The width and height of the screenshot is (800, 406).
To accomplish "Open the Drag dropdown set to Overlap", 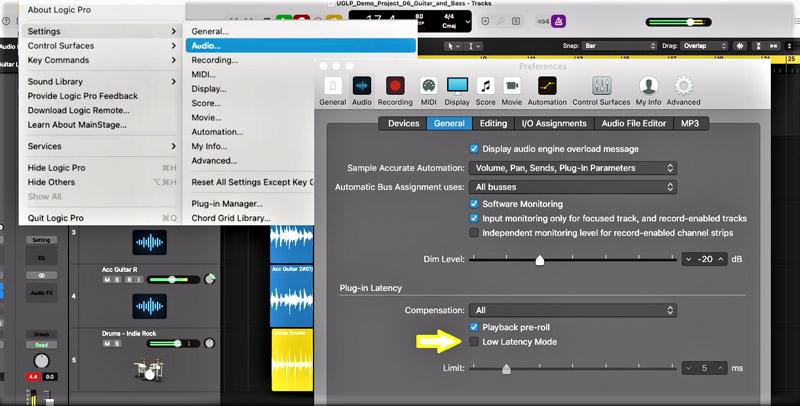I will coord(704,46).
